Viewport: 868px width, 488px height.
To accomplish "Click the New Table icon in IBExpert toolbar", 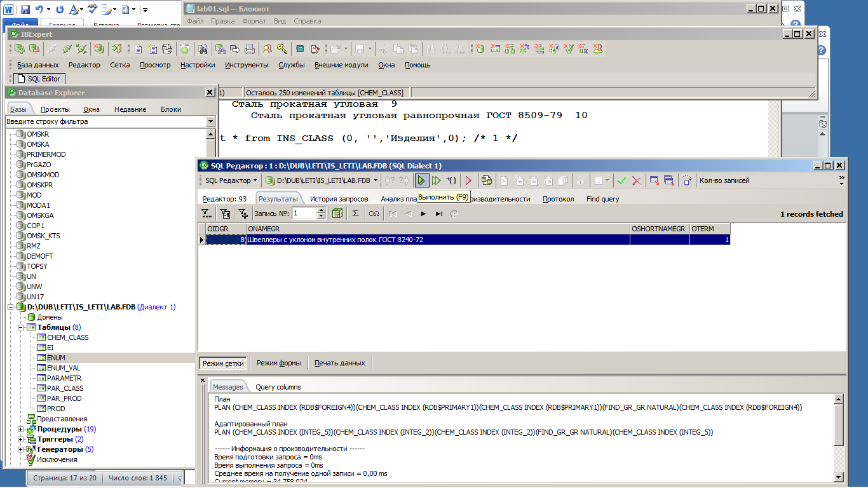I will [495, 48].
